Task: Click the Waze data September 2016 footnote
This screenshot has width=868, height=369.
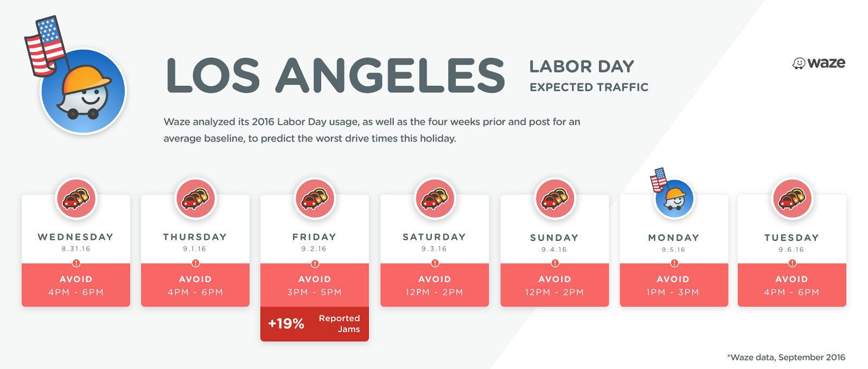Action: (786, 357)
